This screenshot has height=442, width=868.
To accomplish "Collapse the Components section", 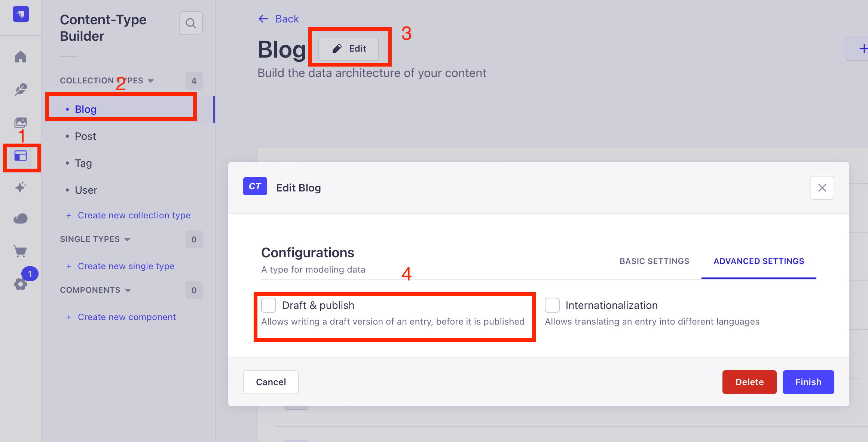I will 95,290.
